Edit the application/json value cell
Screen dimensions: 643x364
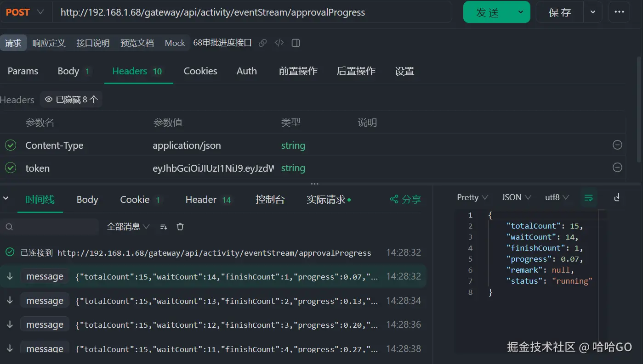tap(187, 146)
